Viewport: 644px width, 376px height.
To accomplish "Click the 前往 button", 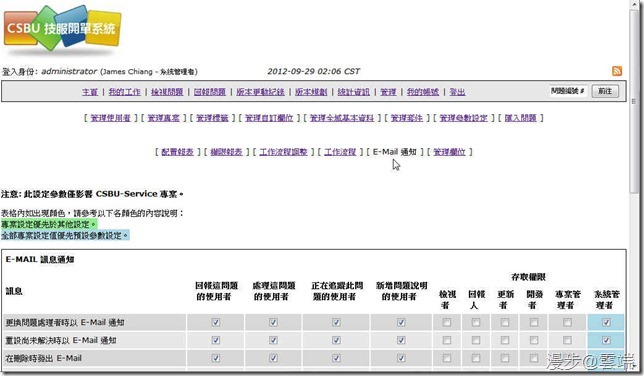I will 605,91.
